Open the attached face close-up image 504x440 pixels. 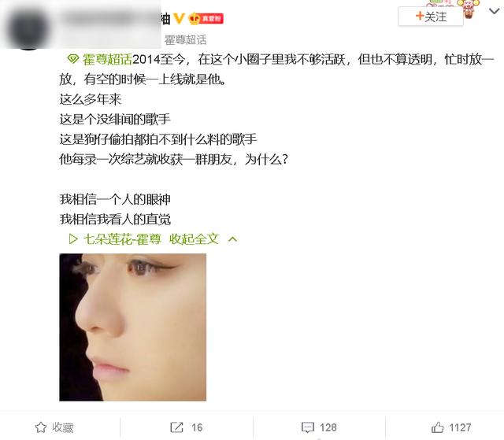coord(133,327)
